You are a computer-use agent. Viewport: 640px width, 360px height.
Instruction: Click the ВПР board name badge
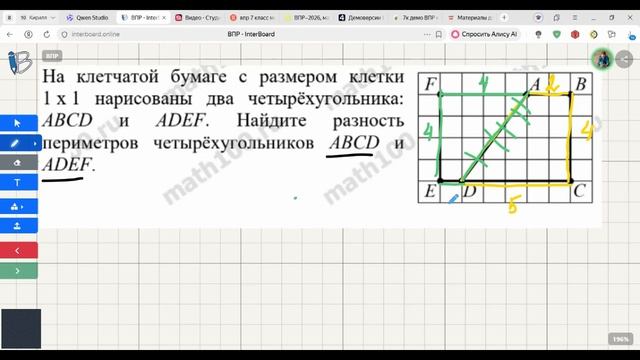pos(52,56)
